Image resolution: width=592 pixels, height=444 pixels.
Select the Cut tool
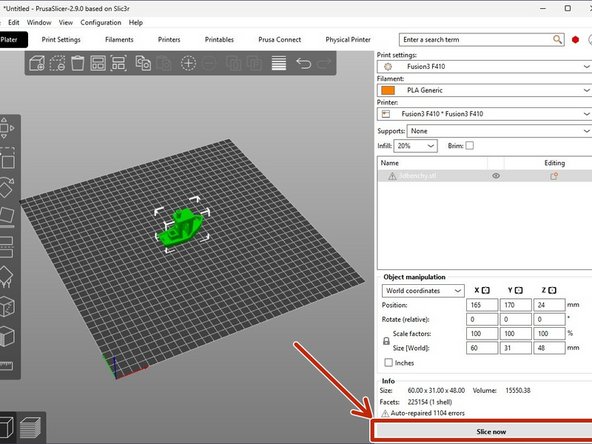(x=6, y=247)
